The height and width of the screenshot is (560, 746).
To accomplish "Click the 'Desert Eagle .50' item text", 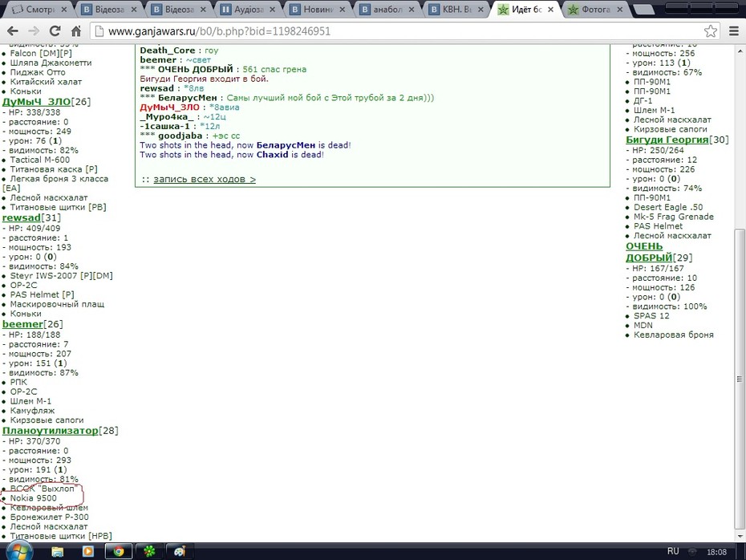I will pyautogui.click(x=668, y=207).
